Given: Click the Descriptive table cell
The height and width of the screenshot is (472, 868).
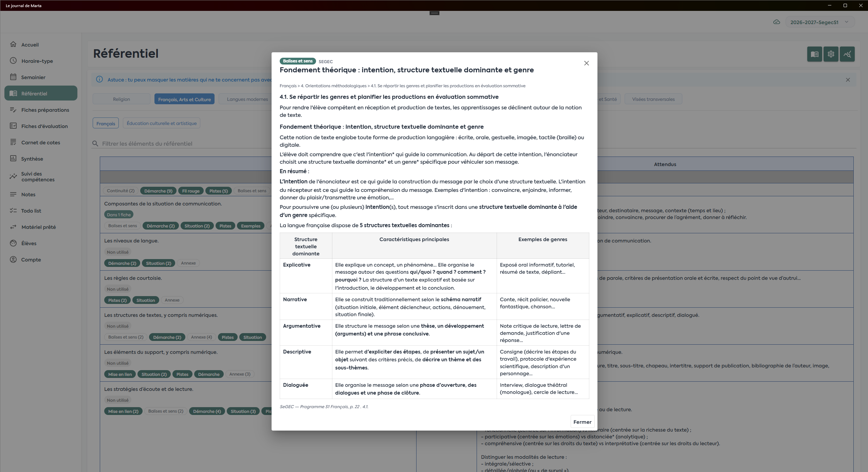Looking at the screenshot, I should coord(306,362).
